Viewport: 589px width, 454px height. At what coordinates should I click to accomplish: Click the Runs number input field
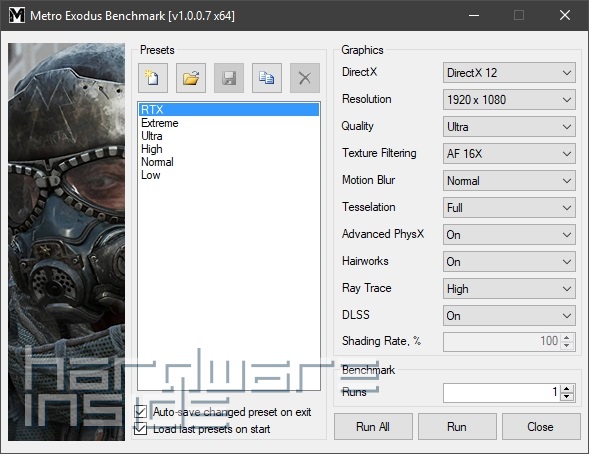tap(502, 392)
